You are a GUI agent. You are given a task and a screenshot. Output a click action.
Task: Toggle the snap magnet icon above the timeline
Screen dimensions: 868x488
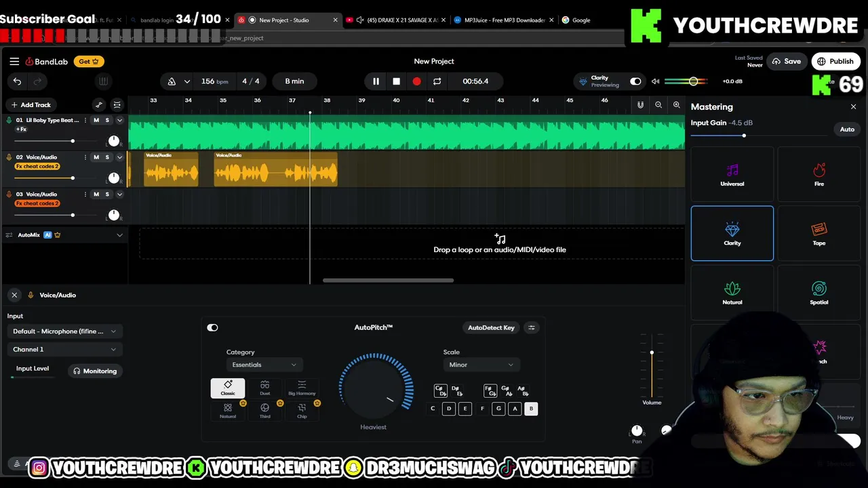click(x=640, y=105)
